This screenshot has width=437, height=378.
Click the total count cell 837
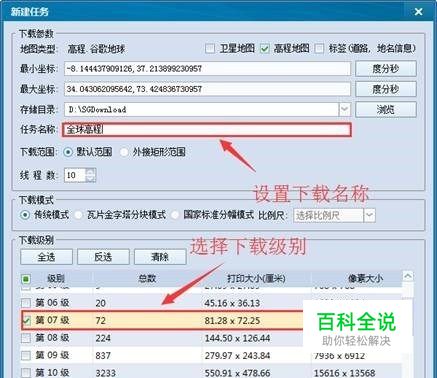pyautogui.click(x=103, y=356)
